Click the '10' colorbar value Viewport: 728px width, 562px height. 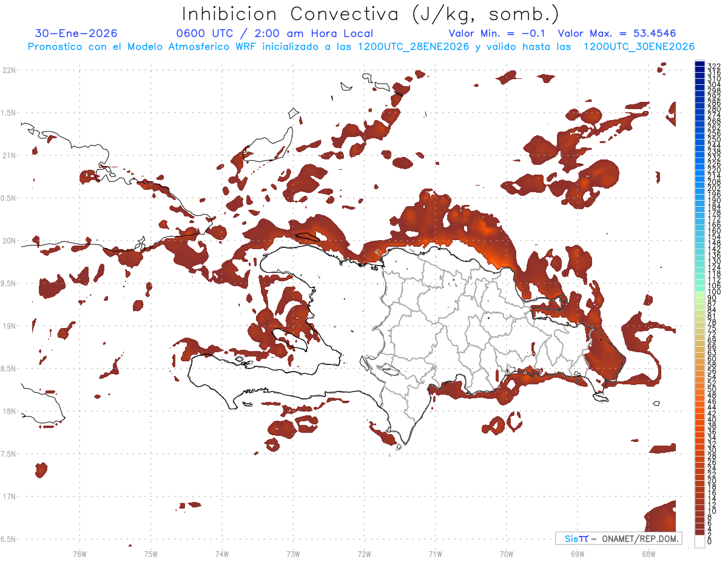coord(712,511)
